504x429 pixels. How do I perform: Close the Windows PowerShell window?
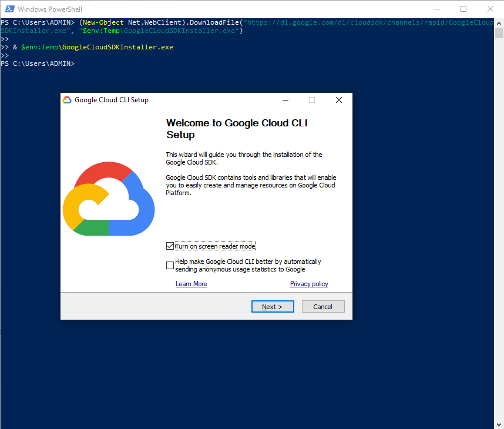[x=490, y=9]
